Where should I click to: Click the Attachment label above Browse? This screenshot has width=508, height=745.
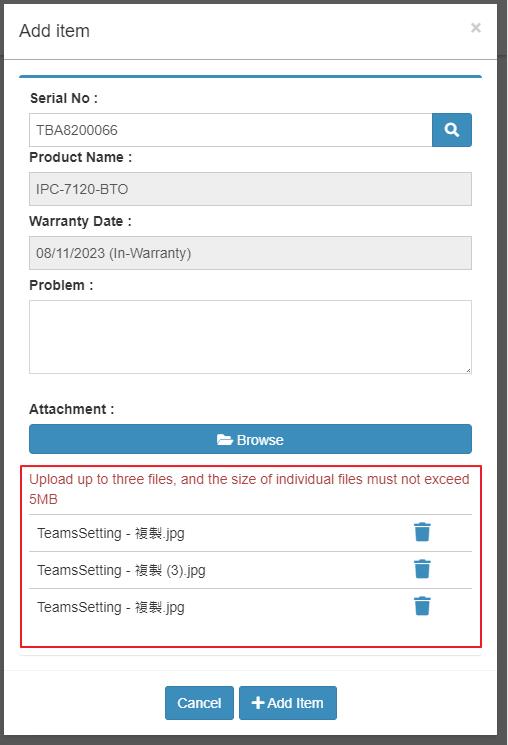(x=72, y=409)
